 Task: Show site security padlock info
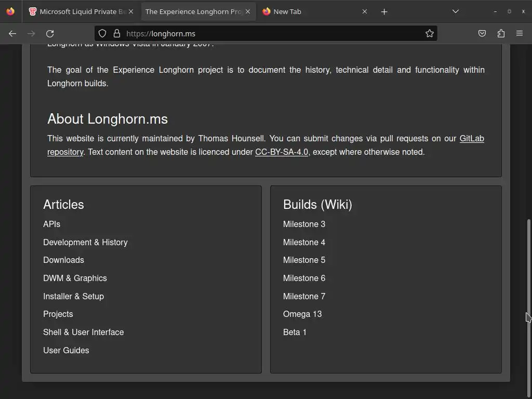coord(117,33)
